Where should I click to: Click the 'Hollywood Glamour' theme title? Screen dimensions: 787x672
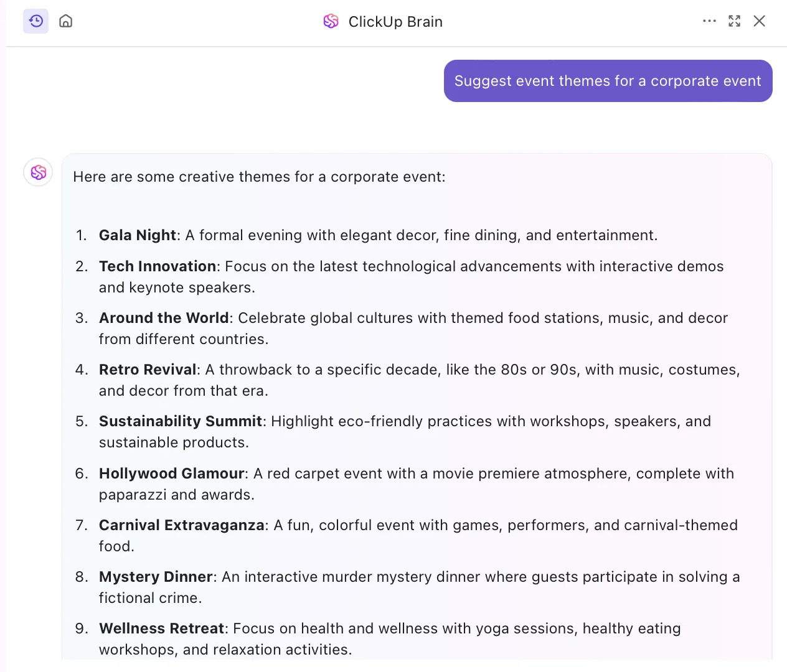(172, 474)
